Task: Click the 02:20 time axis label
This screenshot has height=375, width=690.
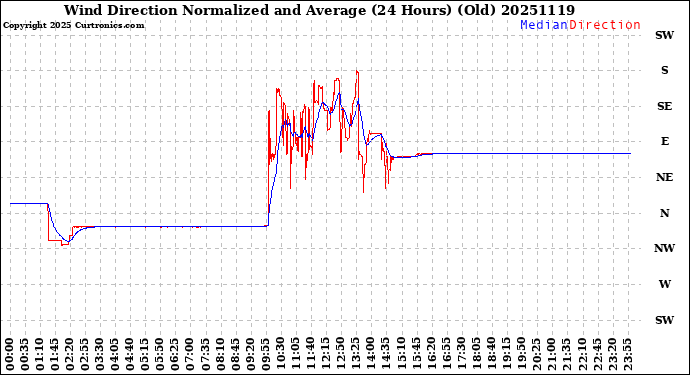Action: click(70, 355)
